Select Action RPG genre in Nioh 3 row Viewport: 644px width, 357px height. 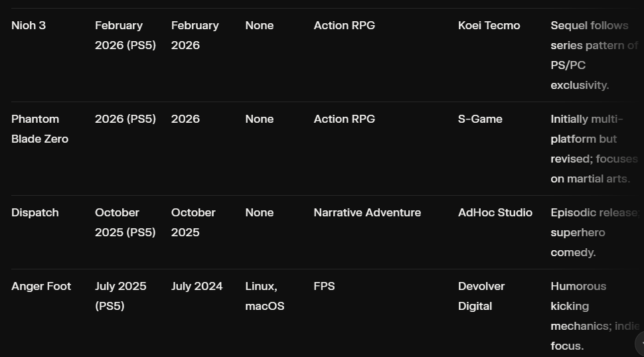[x=344, y=26]
